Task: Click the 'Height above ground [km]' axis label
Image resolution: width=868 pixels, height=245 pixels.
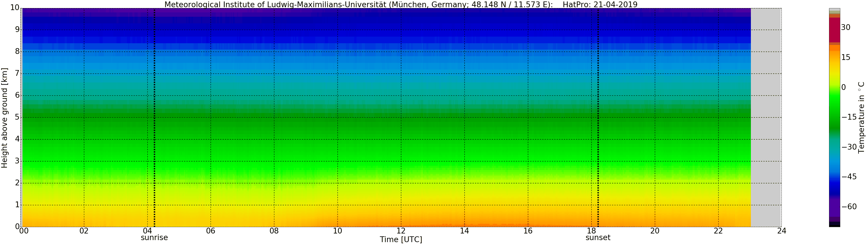Action: 4,118
